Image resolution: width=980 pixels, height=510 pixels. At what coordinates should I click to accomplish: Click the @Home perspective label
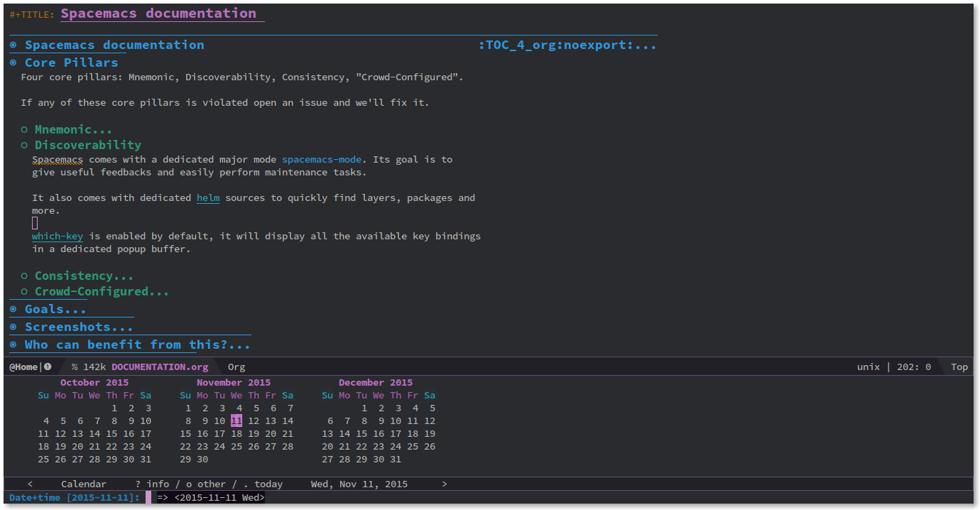coord(23,367)
